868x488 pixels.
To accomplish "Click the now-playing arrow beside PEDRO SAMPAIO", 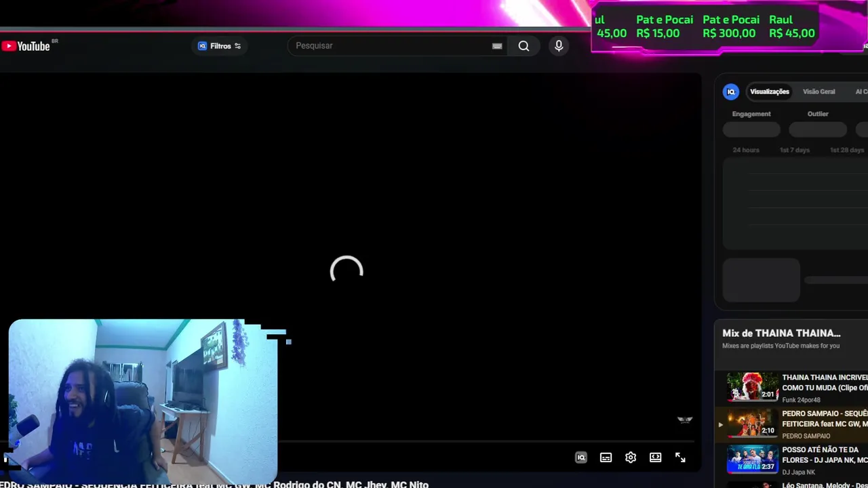I will (x=720, y=424).
